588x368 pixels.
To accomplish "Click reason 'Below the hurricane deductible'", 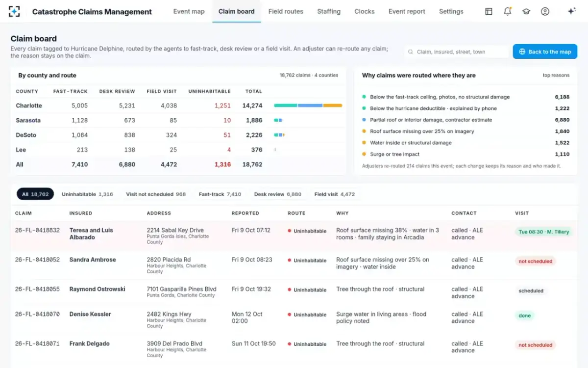I will coord(433,108).
